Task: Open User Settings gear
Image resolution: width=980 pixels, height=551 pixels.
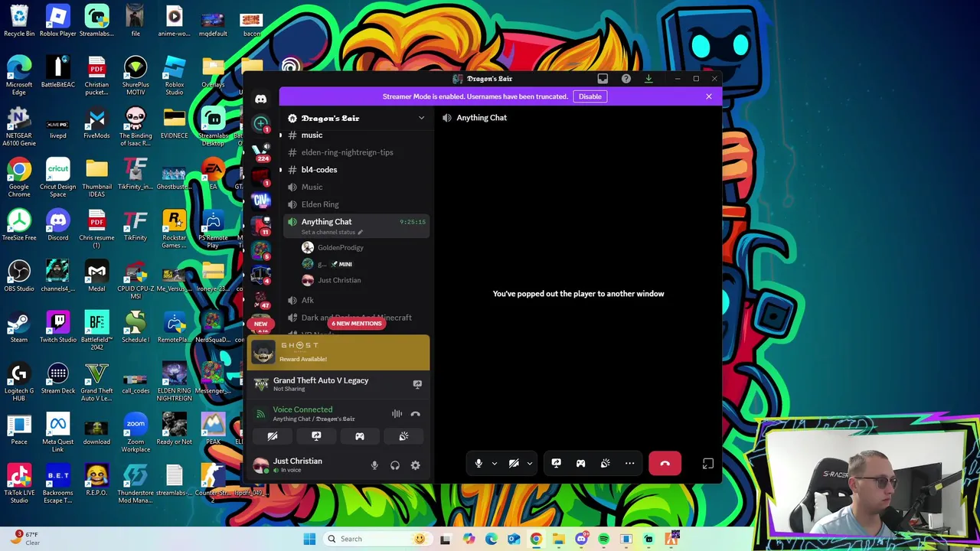Action: (415, 465)
